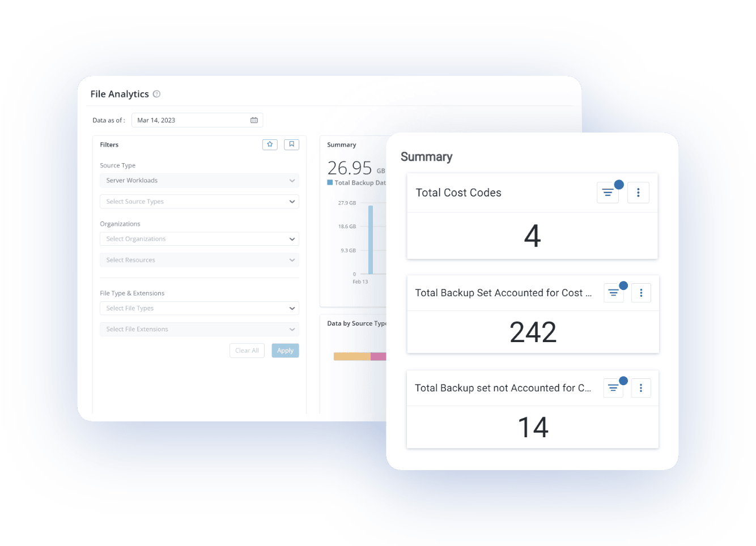Screen dimensions: 756x546
Task: Click the 18.6 GB axis label
Action: [347, 227]
